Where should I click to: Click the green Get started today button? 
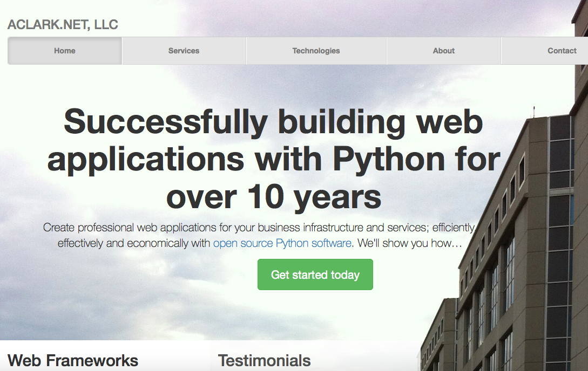coord(315,274)
